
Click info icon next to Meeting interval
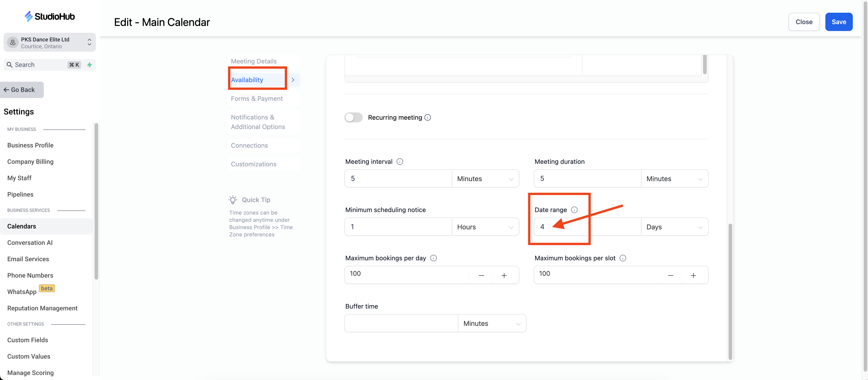(400, 162)
